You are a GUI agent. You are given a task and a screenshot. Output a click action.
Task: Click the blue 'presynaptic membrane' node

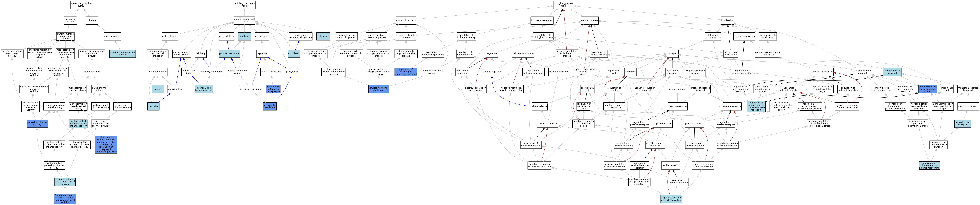click(270, 107)
